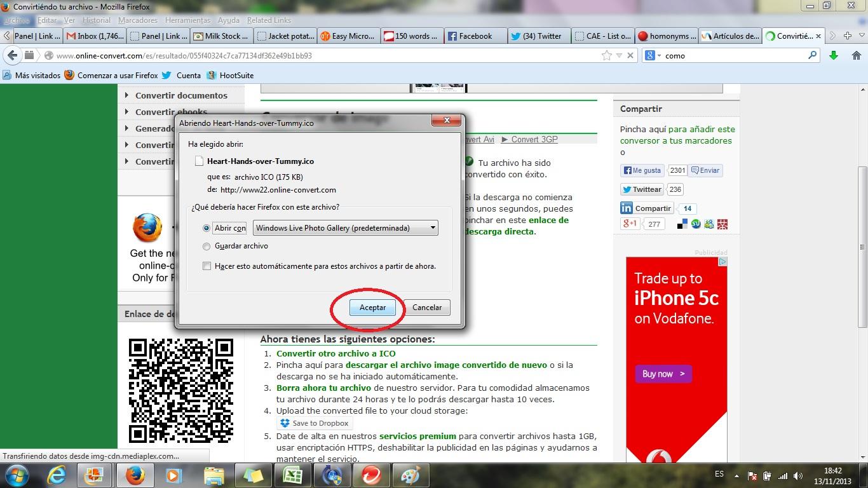This screenshot has width=868, height=488.
Task: Click the green downloads arrow icon
Action: pos(834,56)
